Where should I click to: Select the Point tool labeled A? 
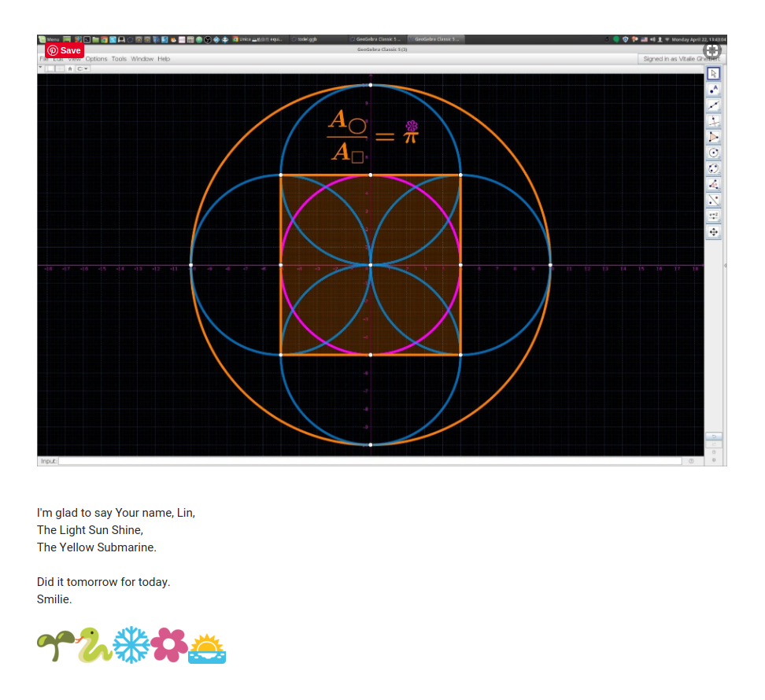click(x=713, y=89)
